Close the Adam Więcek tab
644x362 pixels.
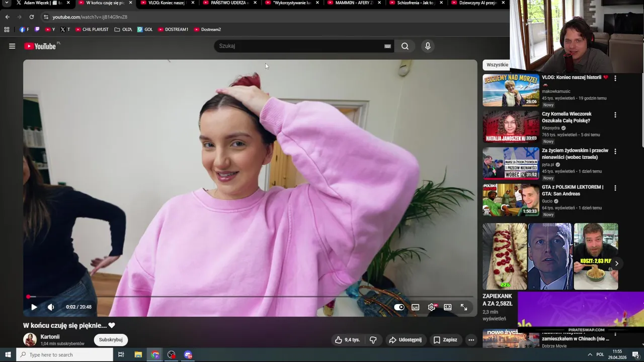(x=68, y=3)
